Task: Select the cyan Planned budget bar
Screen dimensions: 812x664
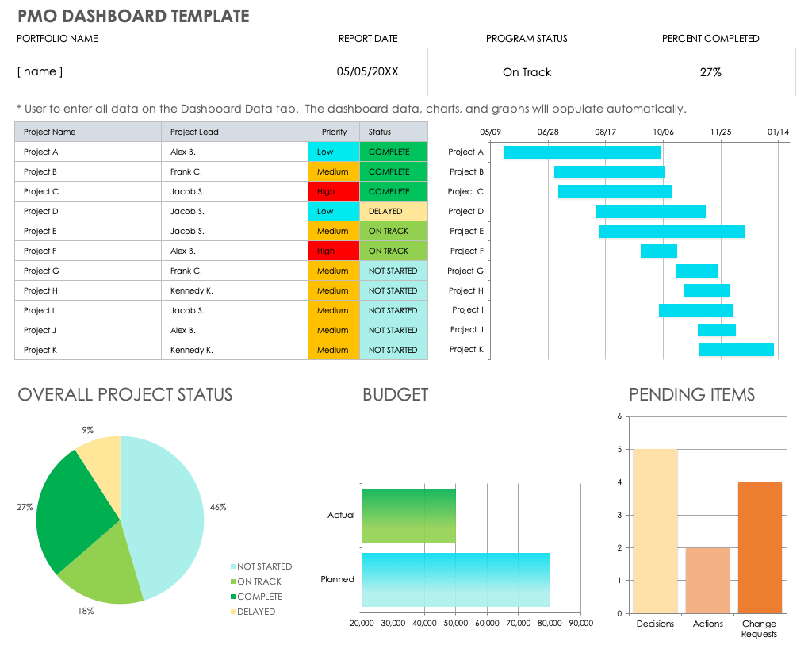Action: tap(455, 580)
